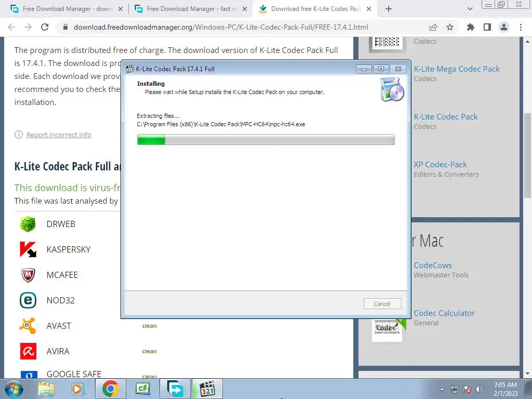Screen dimensions: 532x399
Task: Open the Chrome profile avatar
Action: pos(504,27)
